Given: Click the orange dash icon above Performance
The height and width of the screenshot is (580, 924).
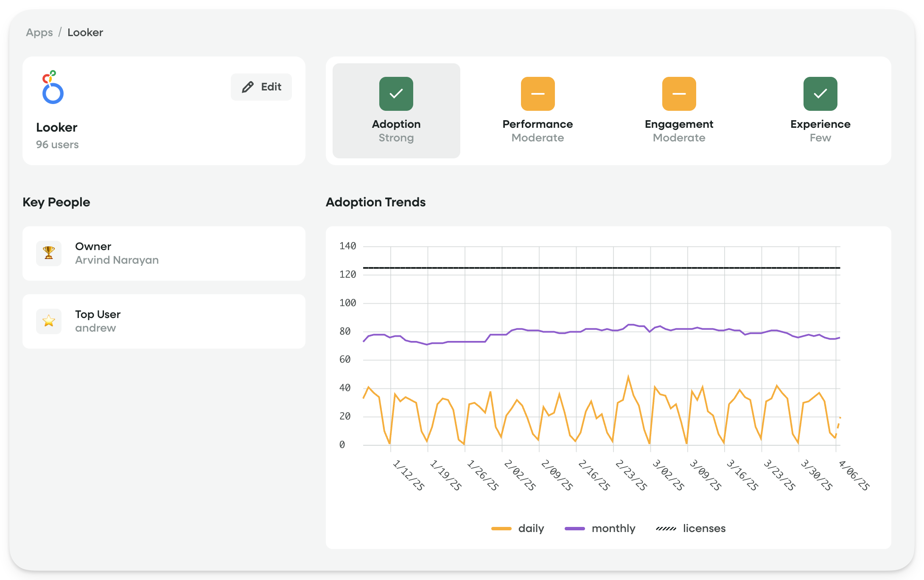Looking at the screenshot, I should (538, 94).
